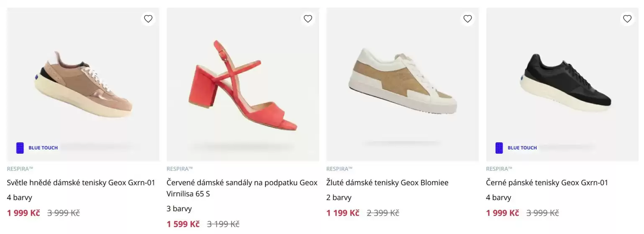644x234 pixels.
Task: Click Blue Touch badge on light brown sneakers
Action: tap(37, 148)
